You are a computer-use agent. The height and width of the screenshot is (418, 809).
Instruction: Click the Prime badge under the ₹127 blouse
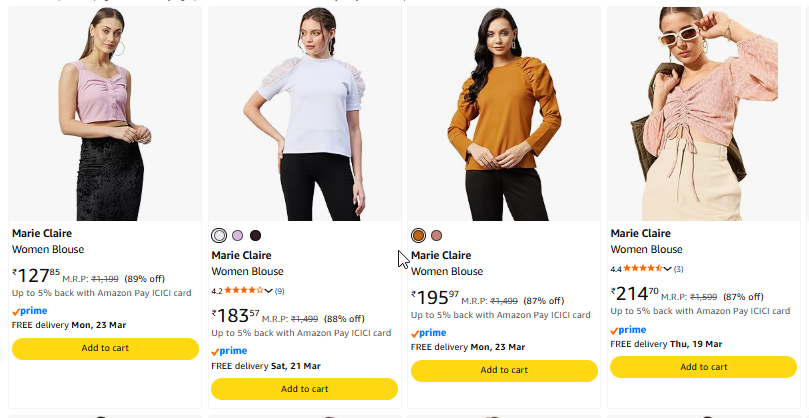tap(29, 311)
